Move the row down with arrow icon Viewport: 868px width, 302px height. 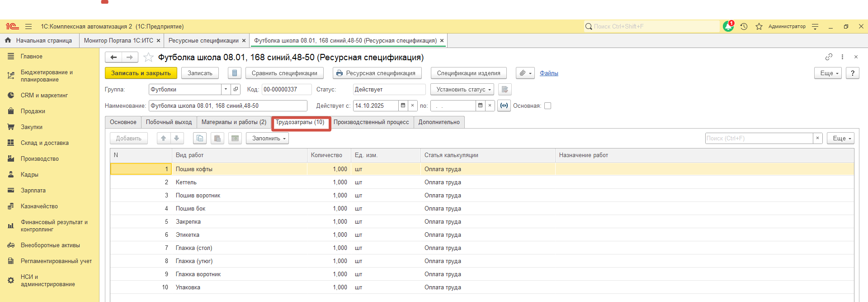(177, 139)
